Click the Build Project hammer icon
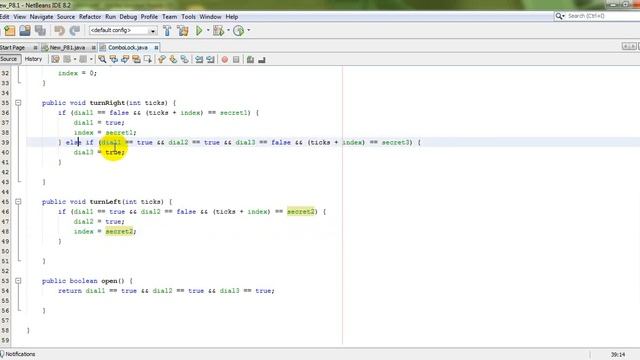 (167, 31)
